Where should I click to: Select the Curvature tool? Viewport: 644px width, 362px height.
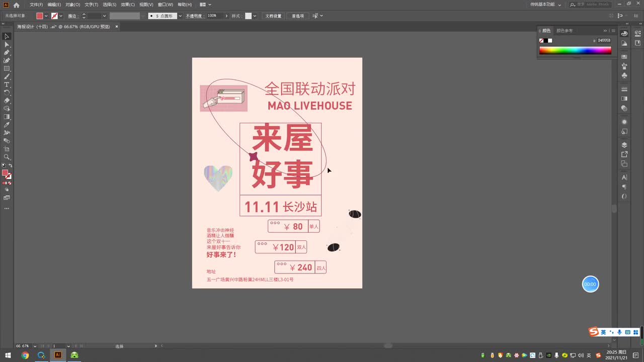(7, 60)
